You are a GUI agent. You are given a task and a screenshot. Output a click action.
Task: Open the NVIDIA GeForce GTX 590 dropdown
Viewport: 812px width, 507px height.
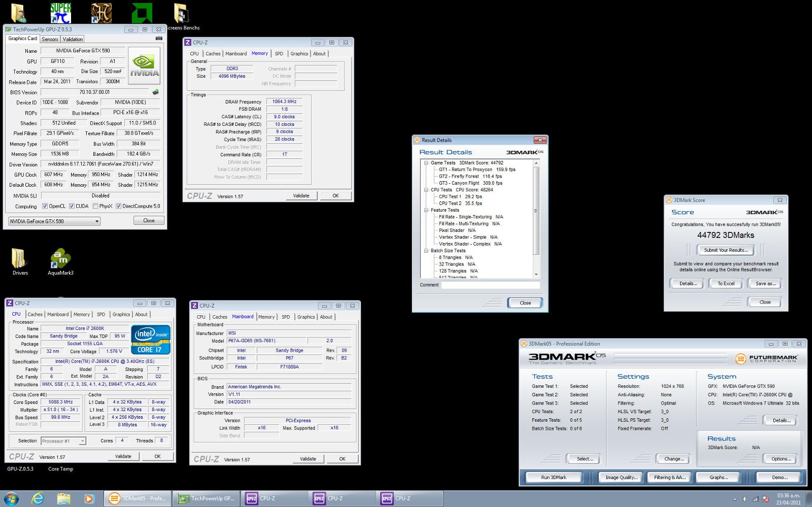[x=54, y=221]
